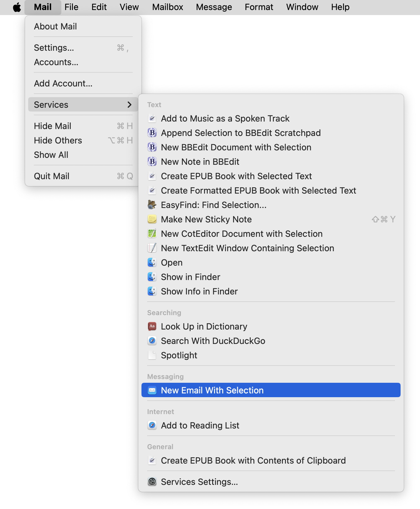Click the Finder icon beside Show Info in Finder
Screen dimensions: 420x509
tap(152, 291)
